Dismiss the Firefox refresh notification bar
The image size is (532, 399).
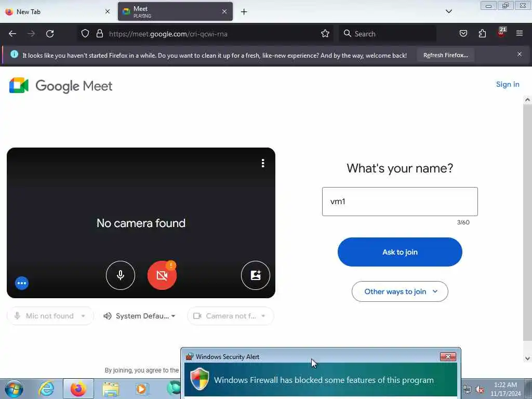coord(520,54)
